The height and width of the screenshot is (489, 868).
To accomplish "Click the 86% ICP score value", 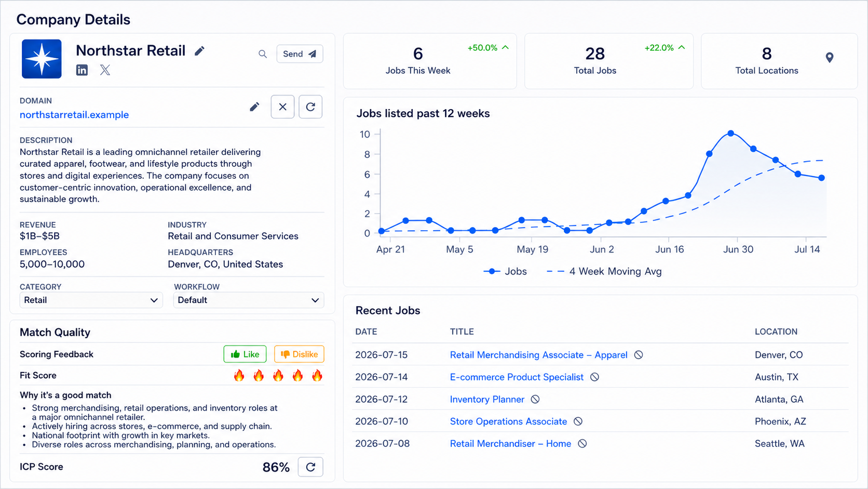I will point(276,467).
